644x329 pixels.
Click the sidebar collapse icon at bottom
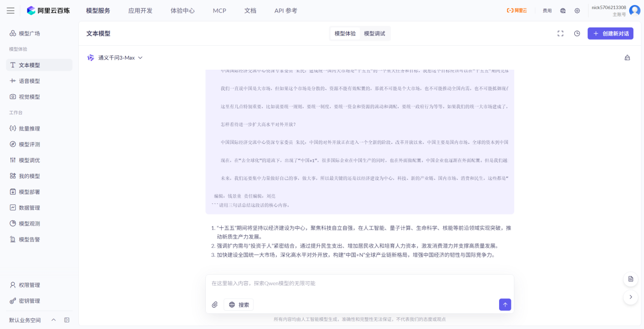[x=67, y=320]
